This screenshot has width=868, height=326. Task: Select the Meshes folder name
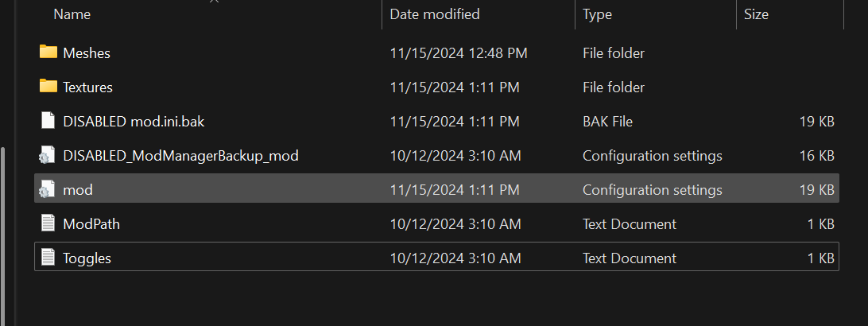87,53
